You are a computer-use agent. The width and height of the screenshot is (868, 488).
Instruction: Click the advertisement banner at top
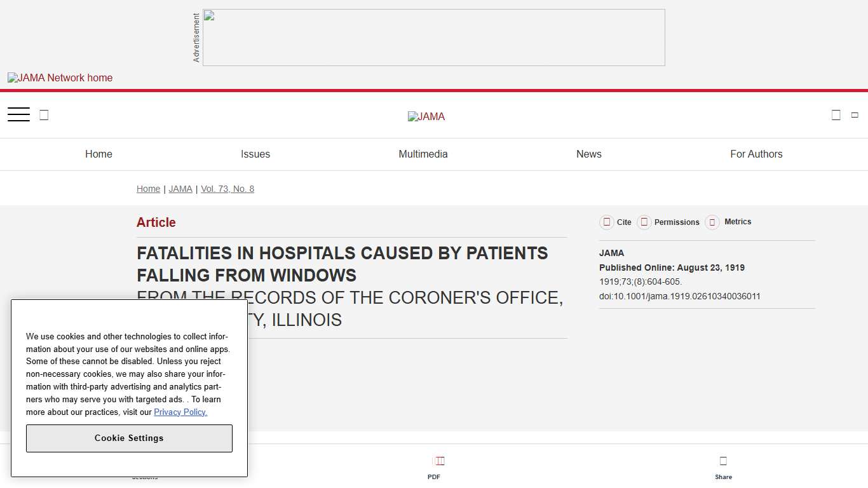point(434,37)
